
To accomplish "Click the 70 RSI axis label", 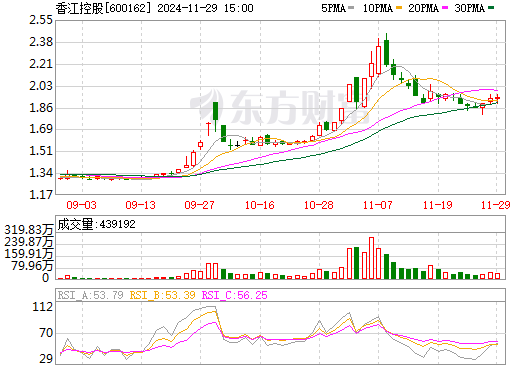I will [x=46, y=333].
